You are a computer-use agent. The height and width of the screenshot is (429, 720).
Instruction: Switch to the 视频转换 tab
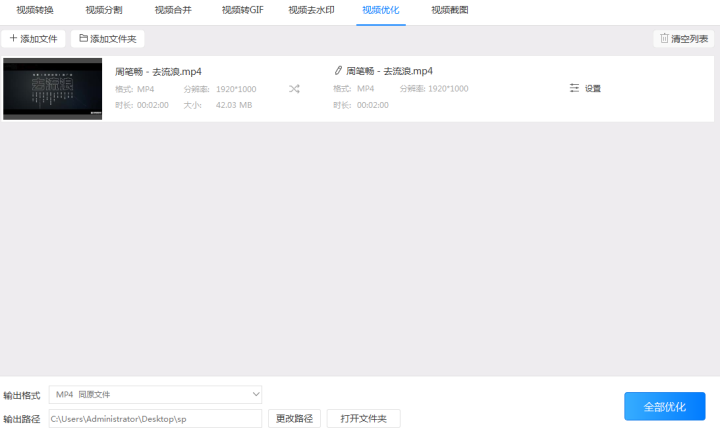click(x=35, y=10)
